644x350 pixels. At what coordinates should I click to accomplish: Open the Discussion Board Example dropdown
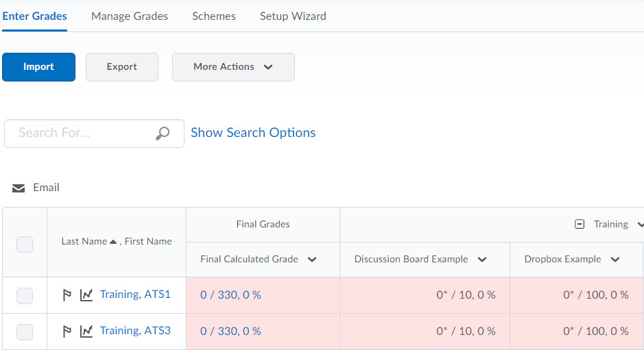482,260
